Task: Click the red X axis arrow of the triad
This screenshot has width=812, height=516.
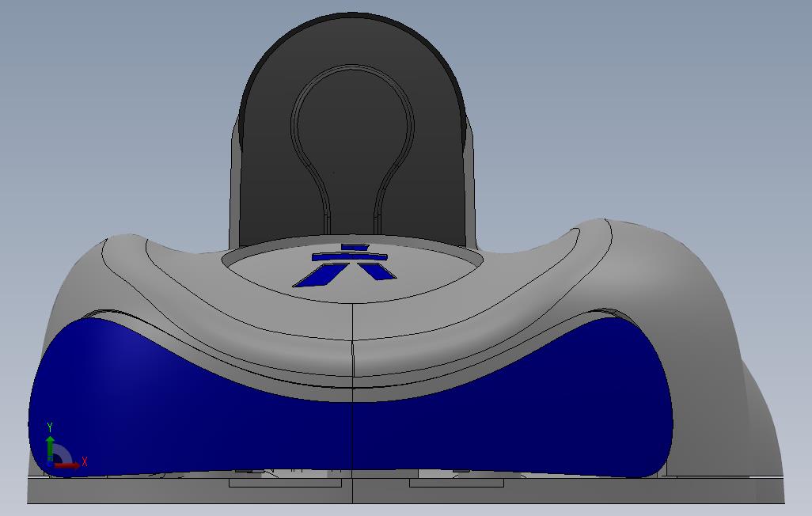Action: tap(67, 465)
